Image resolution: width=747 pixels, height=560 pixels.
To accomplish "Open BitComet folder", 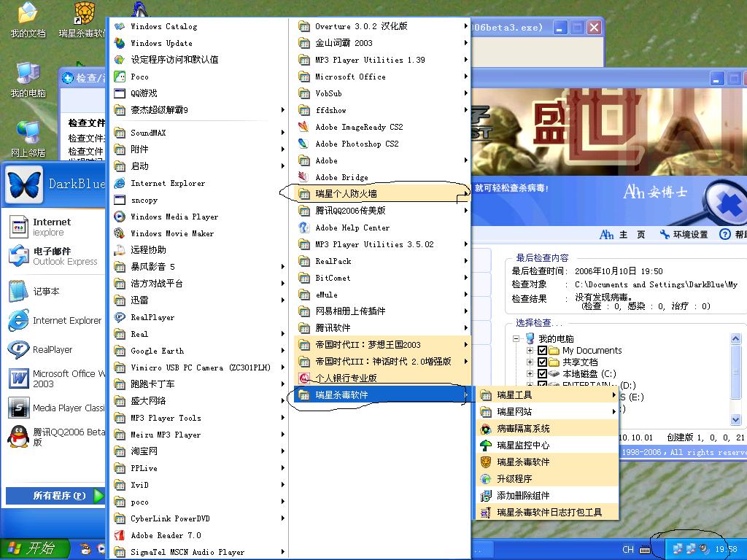I will tap(382, 278).
